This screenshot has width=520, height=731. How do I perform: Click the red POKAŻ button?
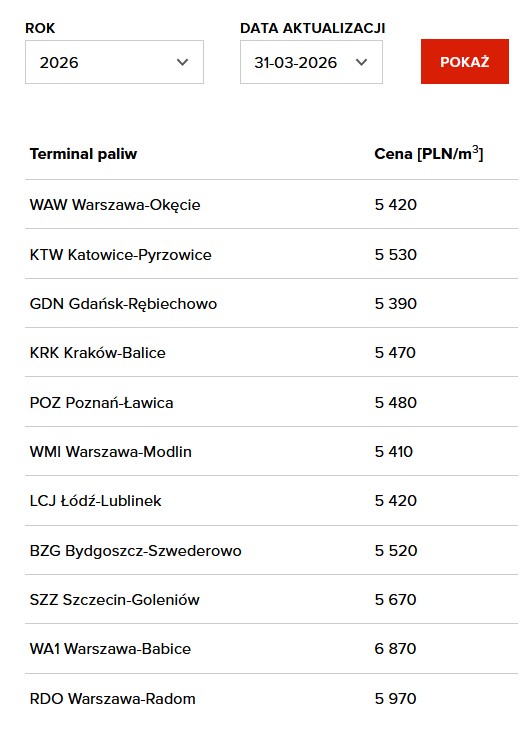tap(465, 62)
